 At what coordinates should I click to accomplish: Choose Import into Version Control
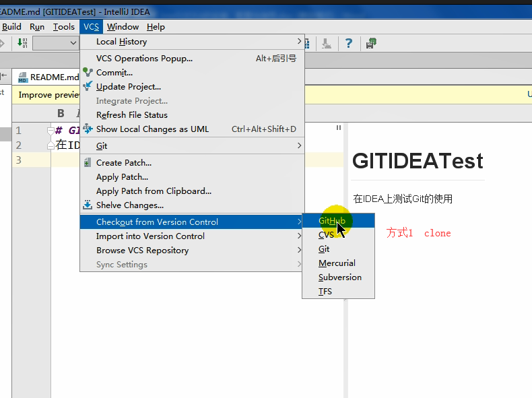192,236
